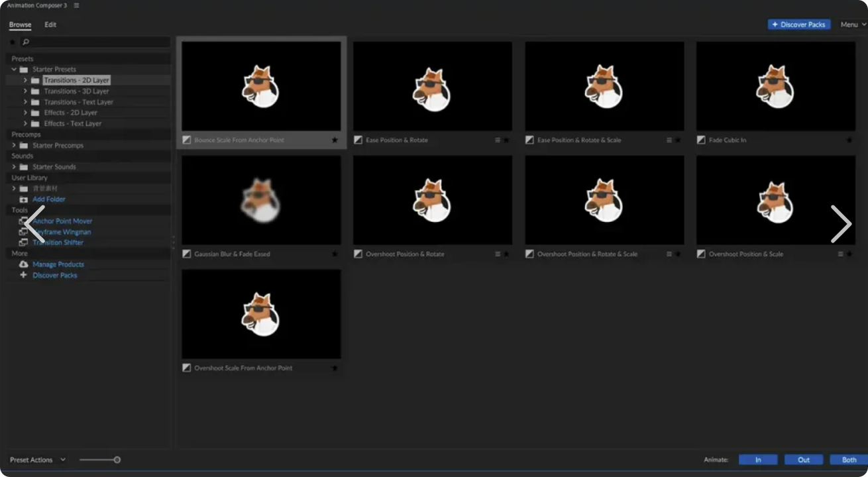Viewport: 868px width, 477px height.
Task: Filter presets by the favorites star icon
Action: tap(13, 42)
